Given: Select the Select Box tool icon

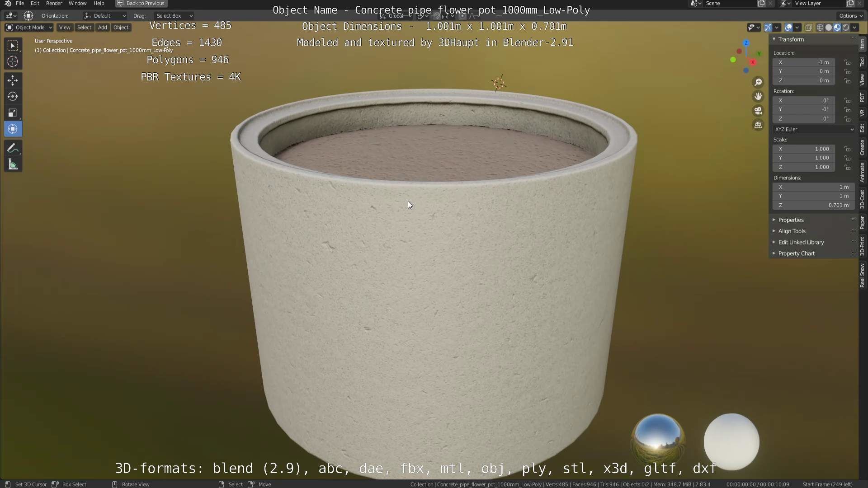Looking at the screenshot, I should (x=13, y=46).
